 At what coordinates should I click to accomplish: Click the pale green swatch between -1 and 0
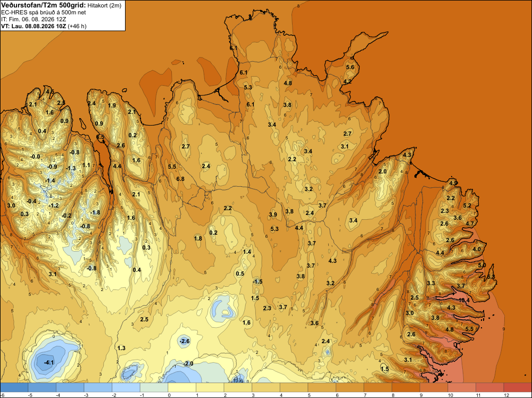tap(154, 387)
